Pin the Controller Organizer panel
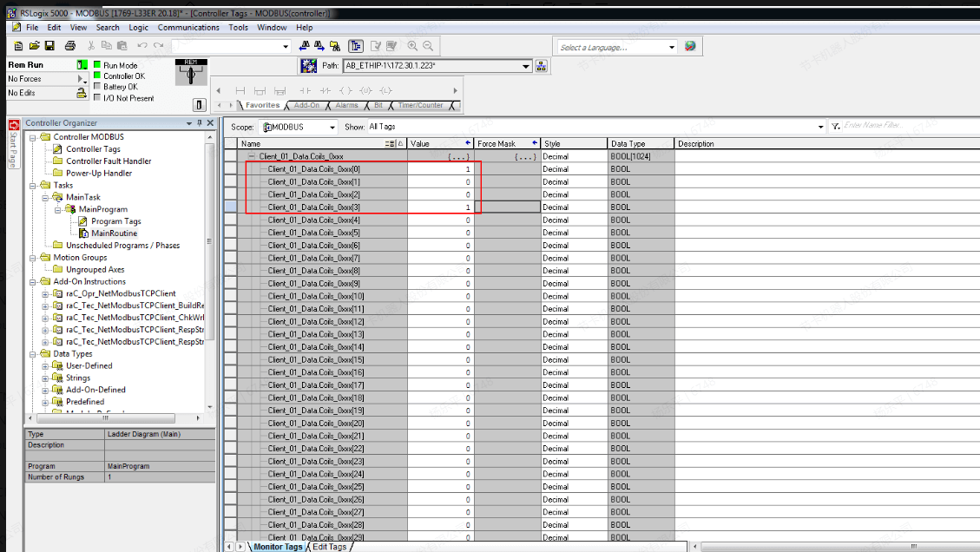Image resolution: width=980 pixels, height=552 pixels. (x=199, y=123)
